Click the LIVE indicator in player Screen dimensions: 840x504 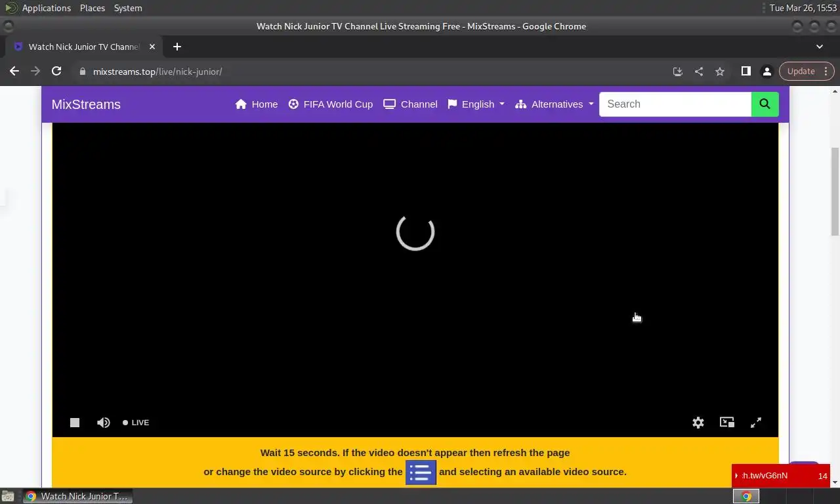136,423
